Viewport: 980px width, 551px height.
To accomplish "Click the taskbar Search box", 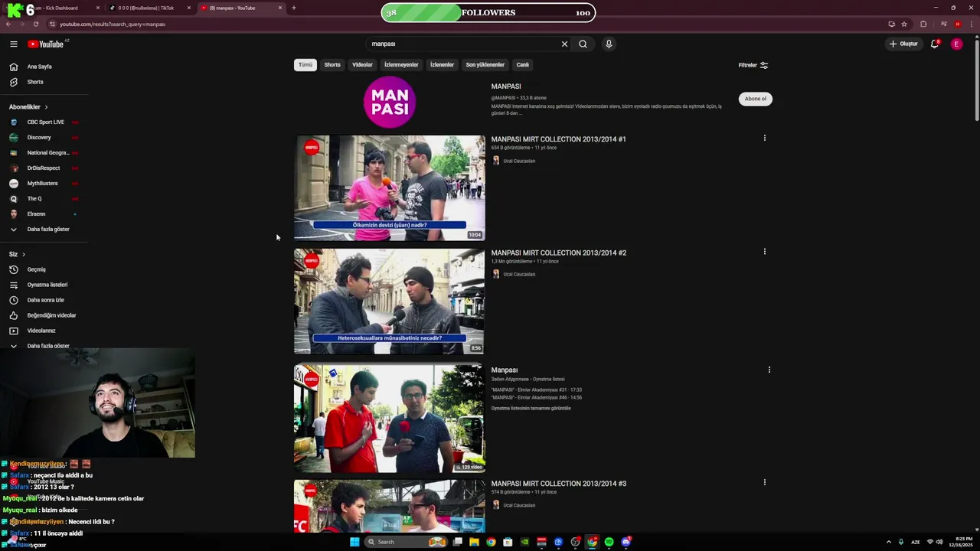I will [x=407, y=542].
